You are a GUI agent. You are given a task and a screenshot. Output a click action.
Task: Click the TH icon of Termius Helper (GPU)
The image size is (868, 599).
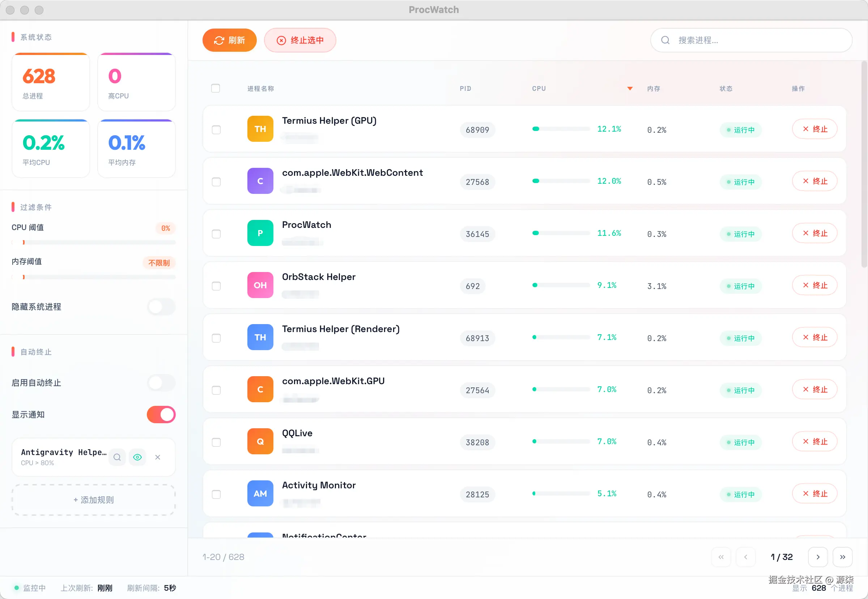tap(260, 129)
